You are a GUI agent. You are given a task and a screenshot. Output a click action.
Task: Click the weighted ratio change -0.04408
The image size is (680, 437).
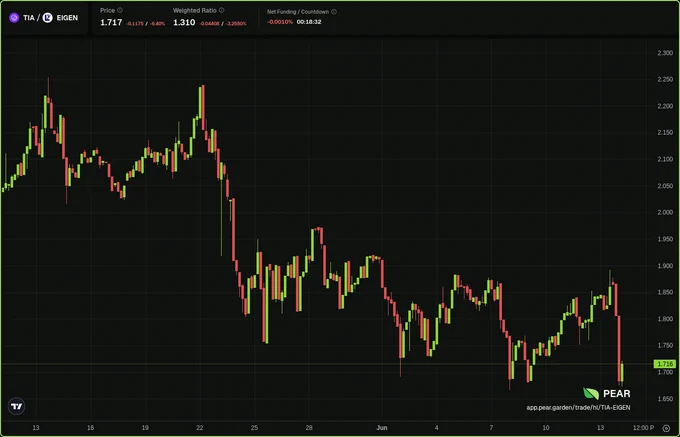click(x=209, y=24)
